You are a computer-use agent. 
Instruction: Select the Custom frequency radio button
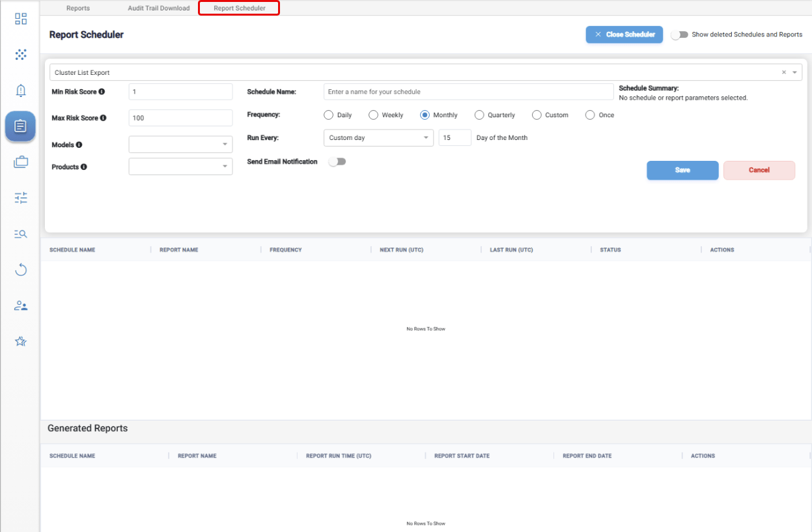coord(537,115)
